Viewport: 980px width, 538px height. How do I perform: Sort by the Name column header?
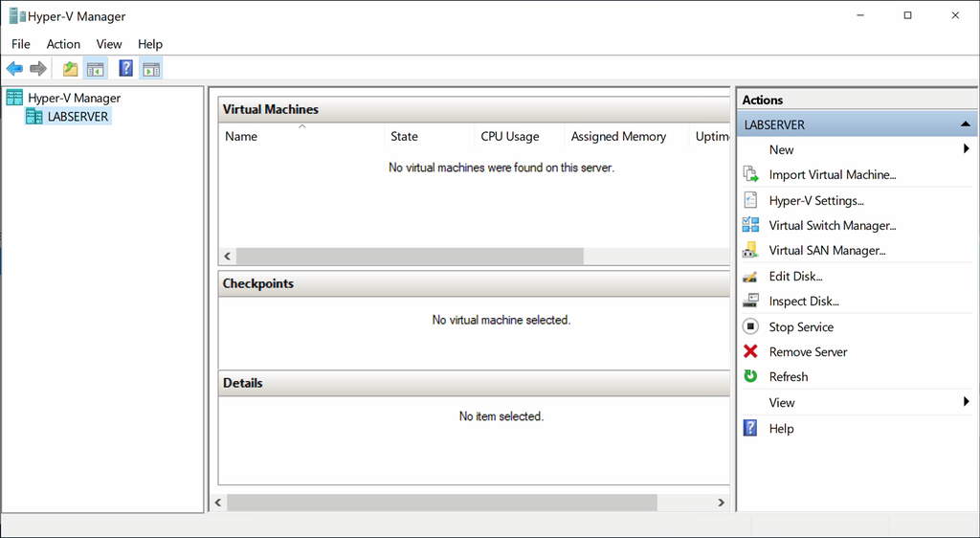pos(301,136)
